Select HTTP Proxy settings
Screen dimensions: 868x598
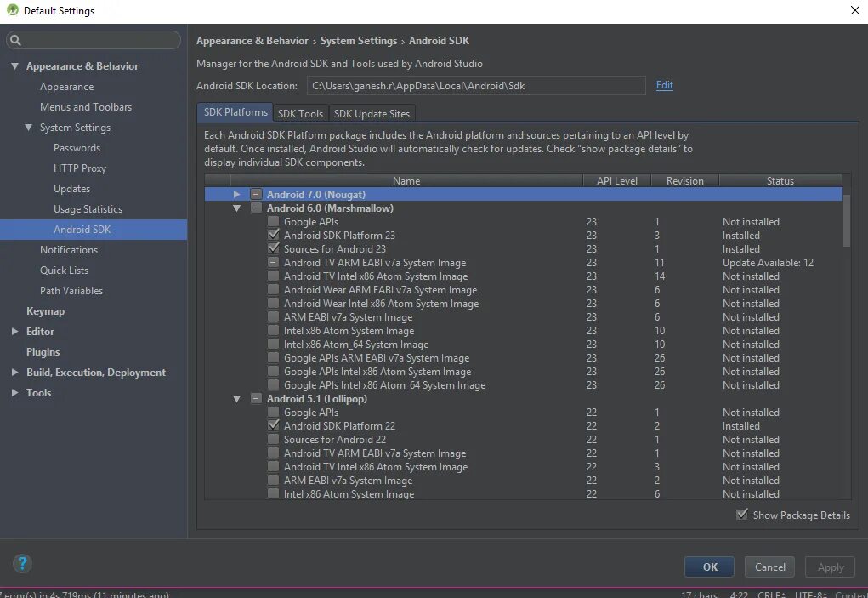(80, 168)
